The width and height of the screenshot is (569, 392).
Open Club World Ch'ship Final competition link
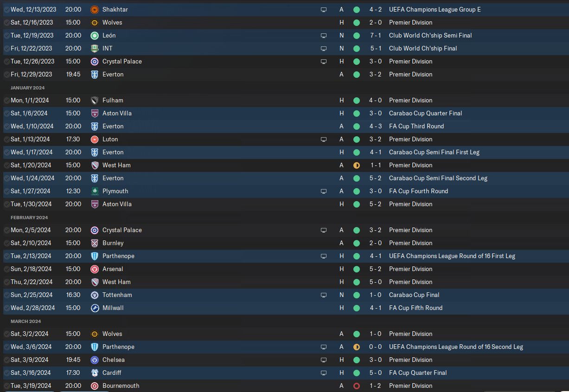click(423, 48)
